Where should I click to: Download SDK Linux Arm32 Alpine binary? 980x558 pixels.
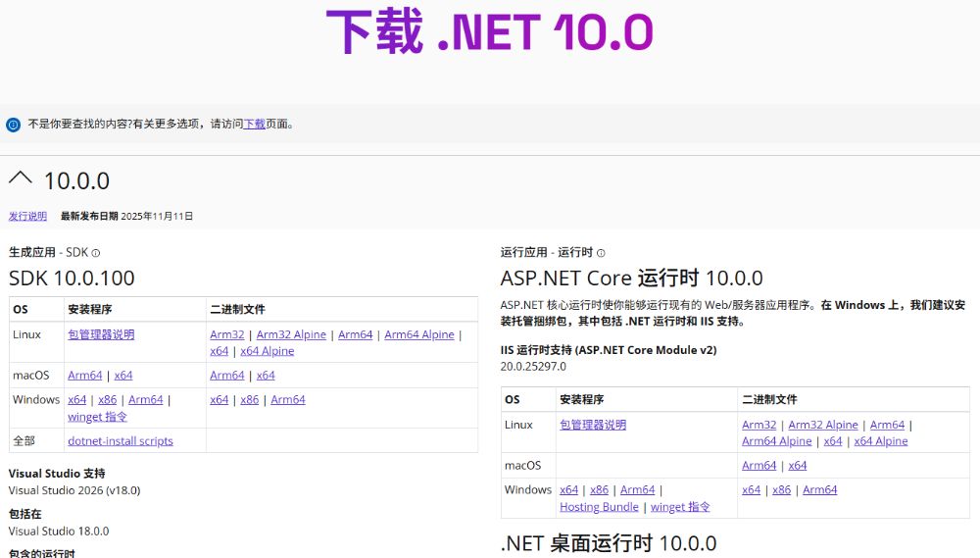point(291,334)
